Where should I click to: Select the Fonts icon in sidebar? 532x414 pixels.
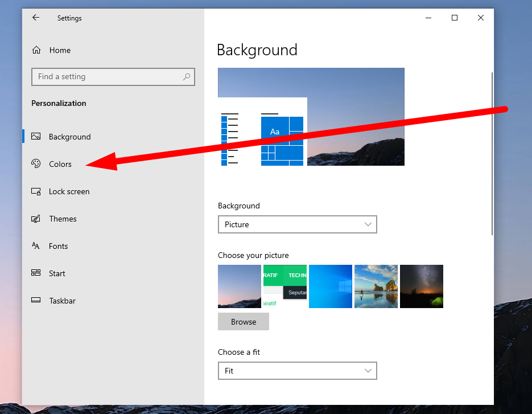pos(35,246)
